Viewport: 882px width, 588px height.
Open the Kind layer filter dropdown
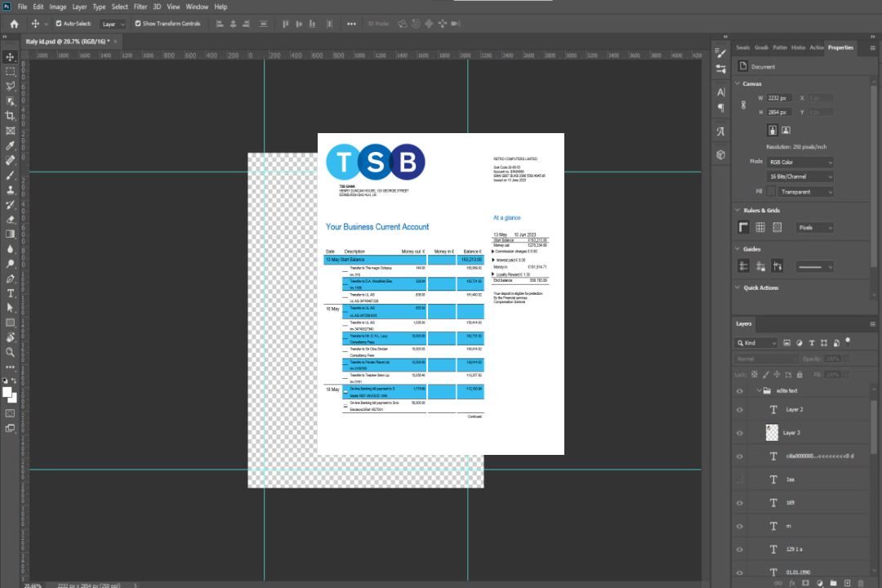coord(756,343)
